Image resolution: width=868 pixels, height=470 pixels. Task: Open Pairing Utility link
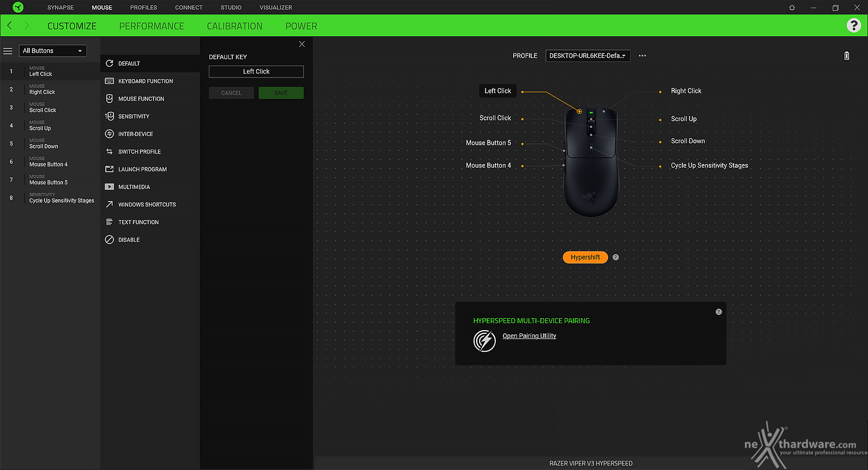[x=529, y=336]
